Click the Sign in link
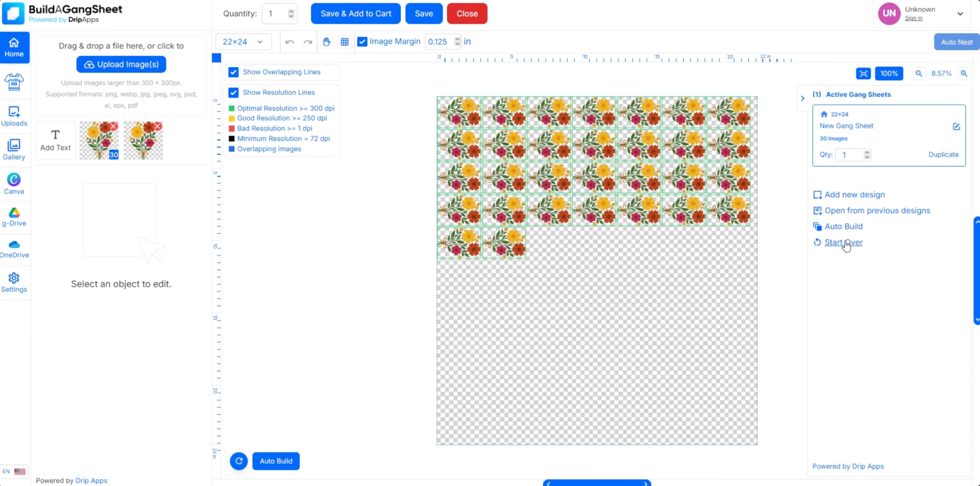Screen dimensions: 980x486 [x=914, y=18]
